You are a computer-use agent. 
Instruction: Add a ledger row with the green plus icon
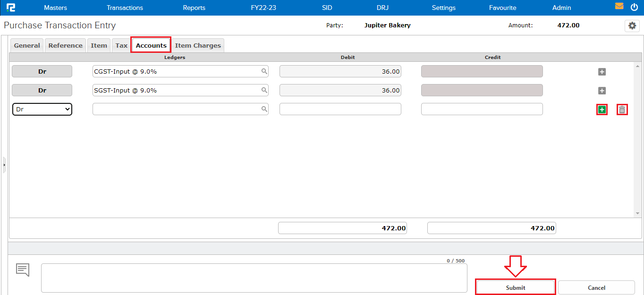point(602,109)
